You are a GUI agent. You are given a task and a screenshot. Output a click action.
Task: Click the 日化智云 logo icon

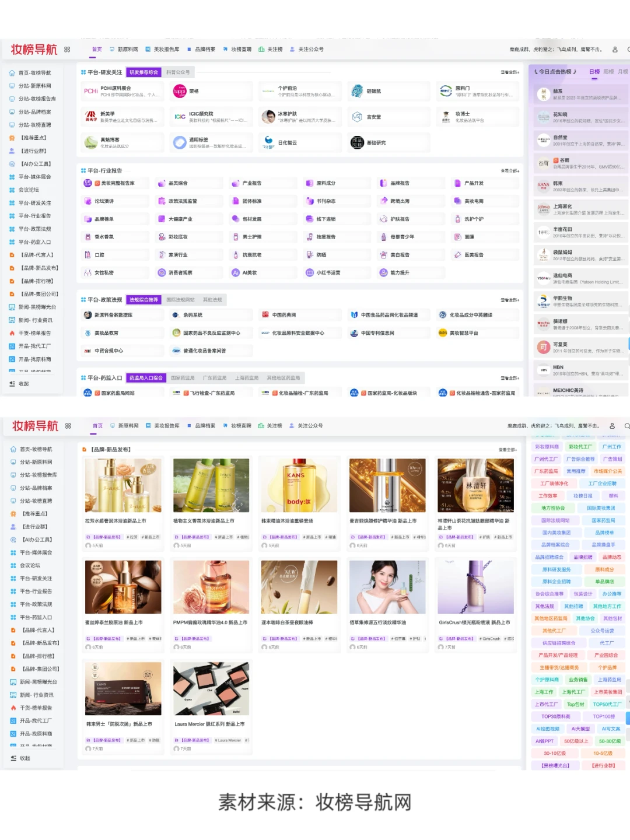tap(268, 142)
